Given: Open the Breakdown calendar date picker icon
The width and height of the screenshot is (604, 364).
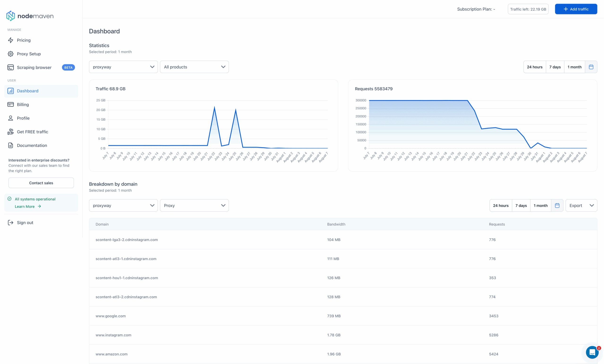Looking at the screenshot, I should (557, 206).
